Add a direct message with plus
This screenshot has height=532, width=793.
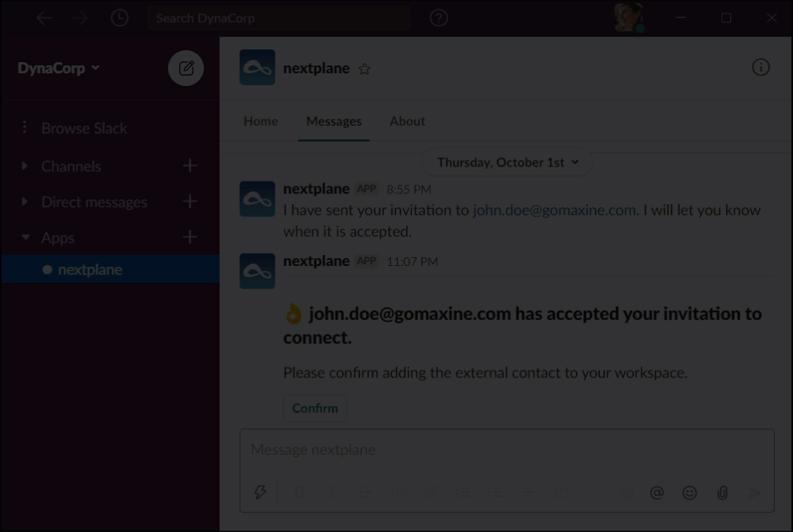pyautogui.click(x=189, y=201)
